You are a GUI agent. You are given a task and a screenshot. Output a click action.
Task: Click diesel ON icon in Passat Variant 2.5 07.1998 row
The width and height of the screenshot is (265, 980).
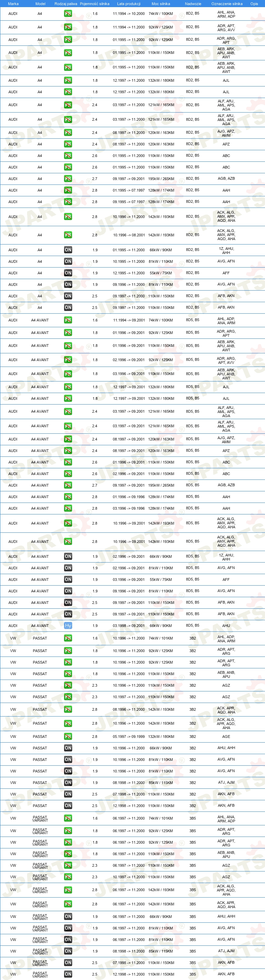pos(68,963)
